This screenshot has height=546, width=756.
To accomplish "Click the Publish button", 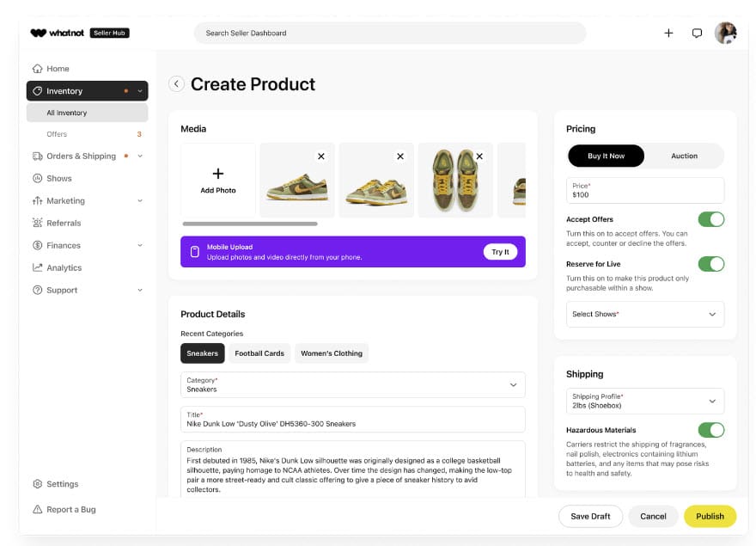I will (710, 516).
